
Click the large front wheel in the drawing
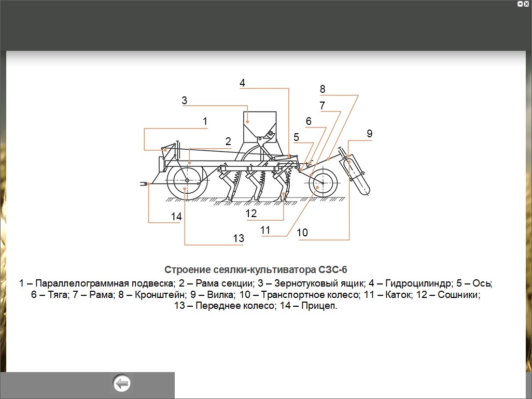coord(186,181)
